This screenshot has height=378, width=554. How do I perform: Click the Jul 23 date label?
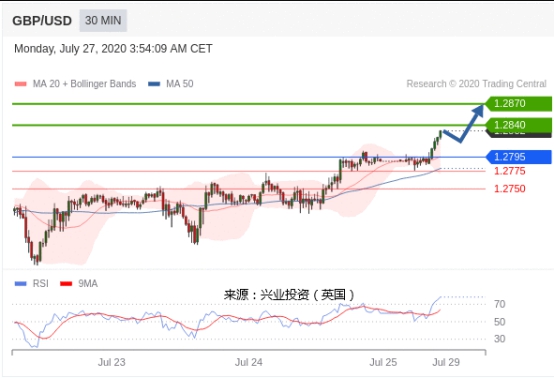click(x=112, y=362)
